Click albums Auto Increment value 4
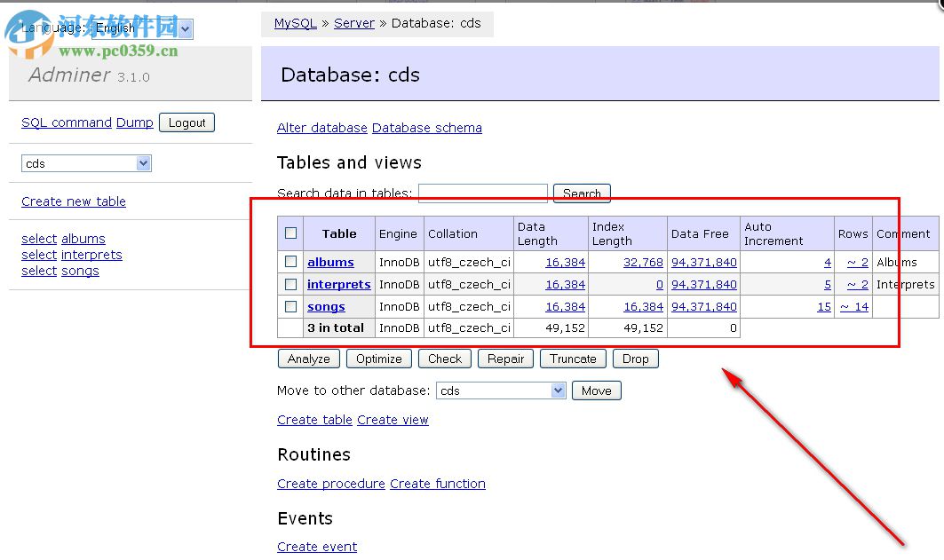Image resolution: width=944 pixels, height=560 pixels. [828, 263]
